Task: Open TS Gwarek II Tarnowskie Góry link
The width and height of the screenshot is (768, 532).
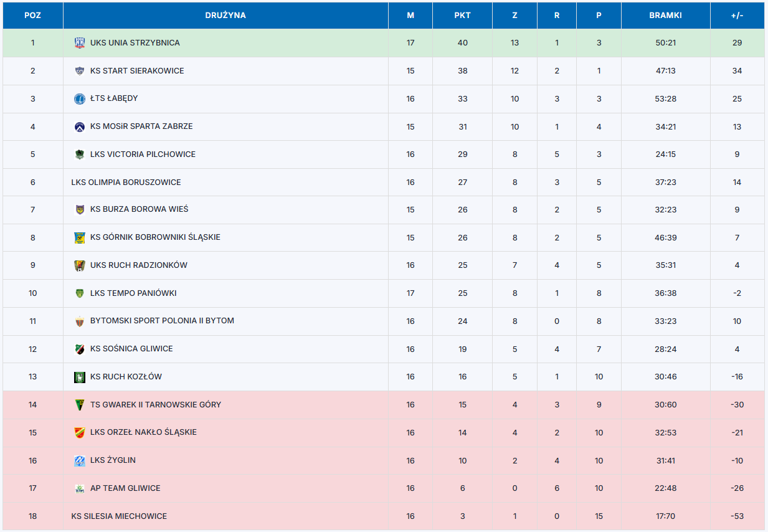Action: coord(155,405)
